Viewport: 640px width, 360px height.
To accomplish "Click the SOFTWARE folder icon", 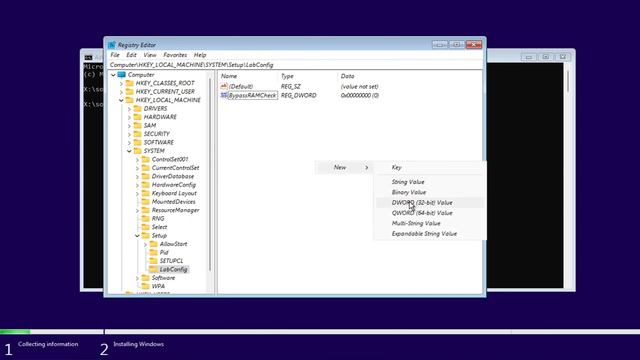I will tap(138, 142).
